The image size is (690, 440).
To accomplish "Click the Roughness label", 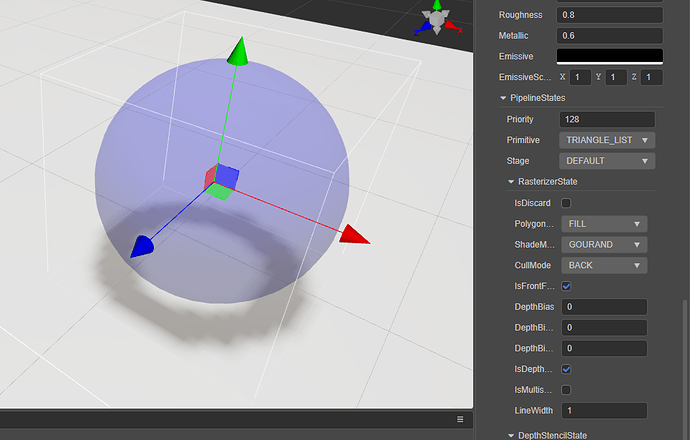I will click(520, 15).
